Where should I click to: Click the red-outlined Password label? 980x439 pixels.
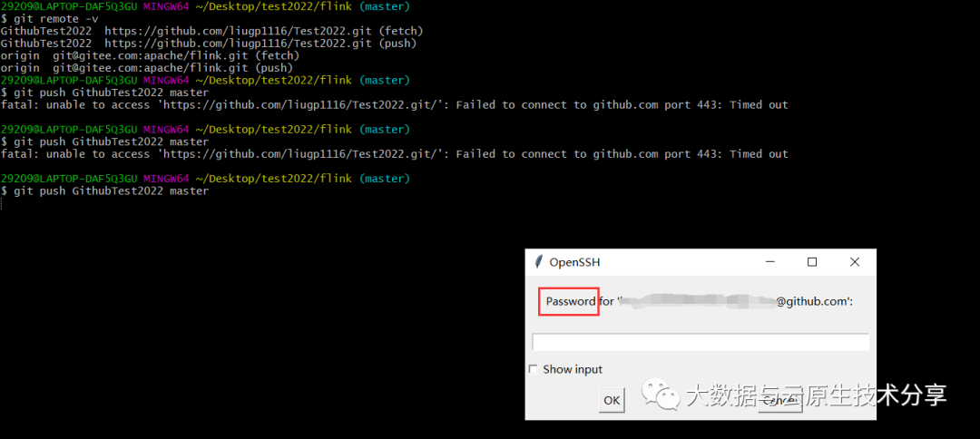coord(570,302)
